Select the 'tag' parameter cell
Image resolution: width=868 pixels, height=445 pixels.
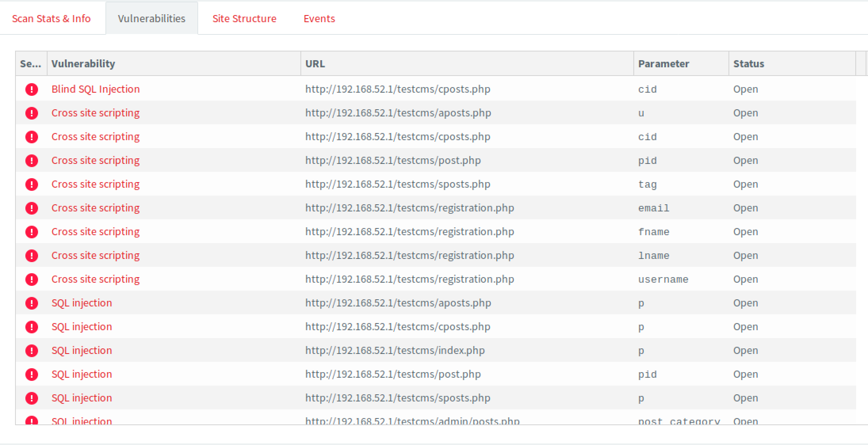tap(647, 184)
